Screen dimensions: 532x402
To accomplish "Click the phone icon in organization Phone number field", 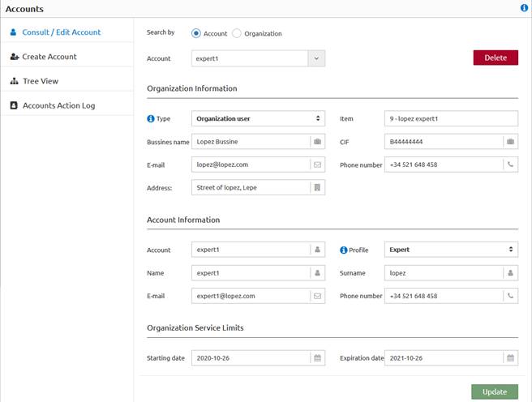I will click(x=510, y=165).
